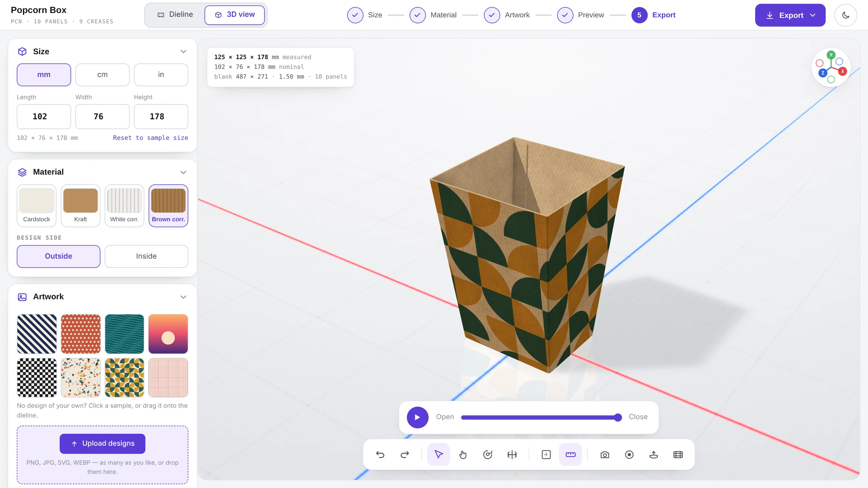The height and width of the screenshot is (488, 868).
Task: Choose the Kraft material swatch
Action: click(x=81, y=206)
